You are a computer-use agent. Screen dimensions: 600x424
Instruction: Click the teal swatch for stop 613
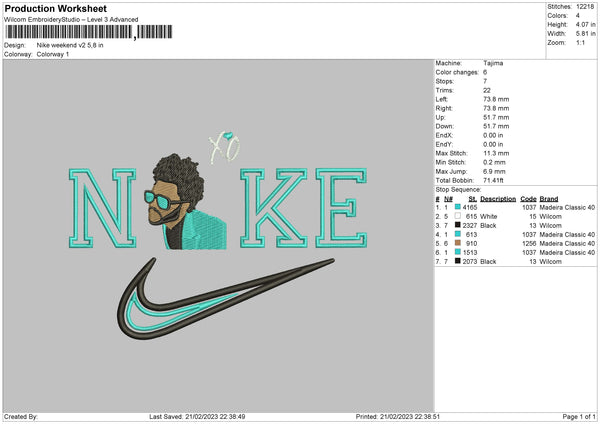click(x=458, y=234)
